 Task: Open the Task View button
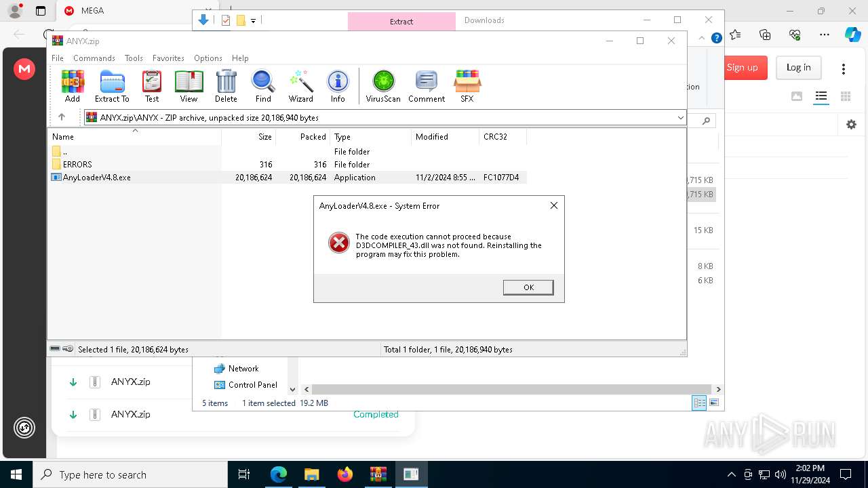pyautogui.click(x=245, y=474)
